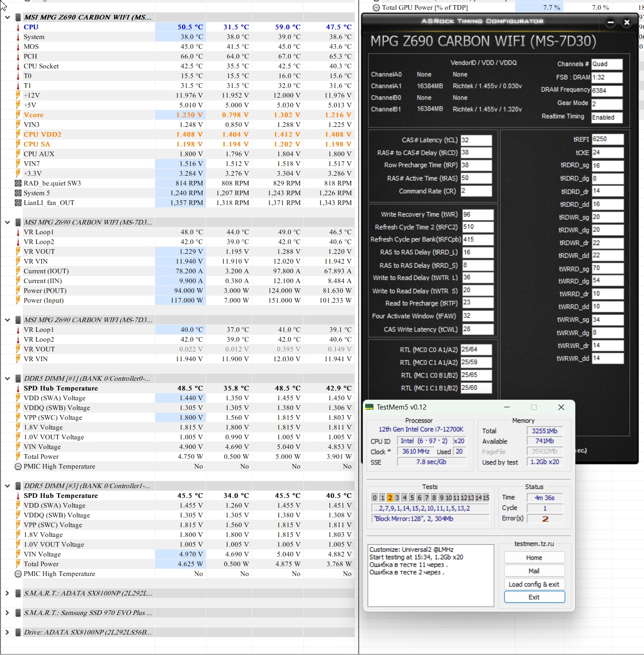Click the T1 temperature icon

coord(18,86)
